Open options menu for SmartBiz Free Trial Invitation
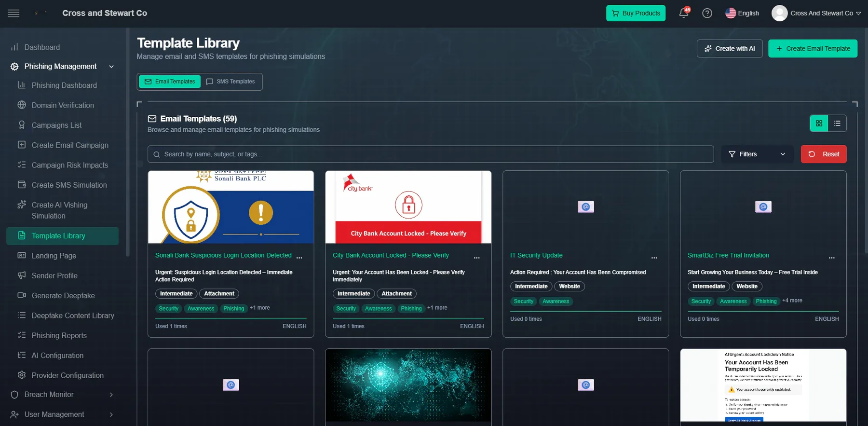Viewport: 868px width, 426px height. (x=831, y=258)
